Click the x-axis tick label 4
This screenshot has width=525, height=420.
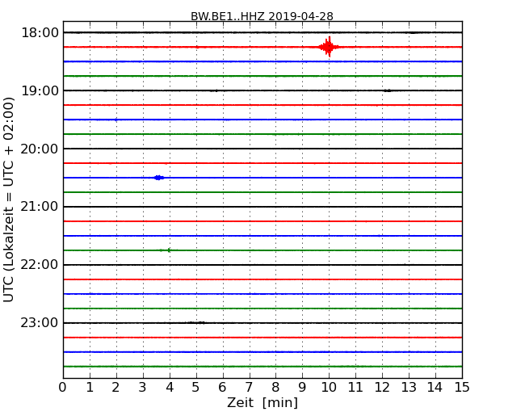point(170,388)
